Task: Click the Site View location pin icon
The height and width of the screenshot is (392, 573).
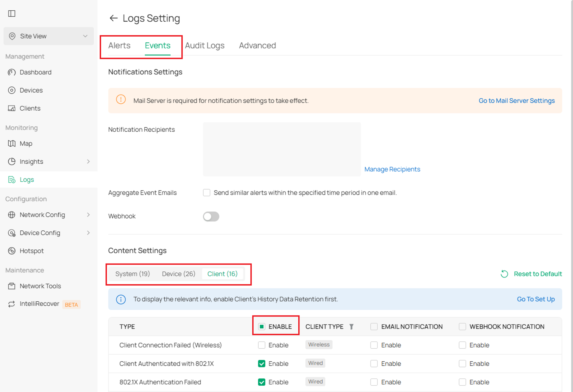Action: 12,36
